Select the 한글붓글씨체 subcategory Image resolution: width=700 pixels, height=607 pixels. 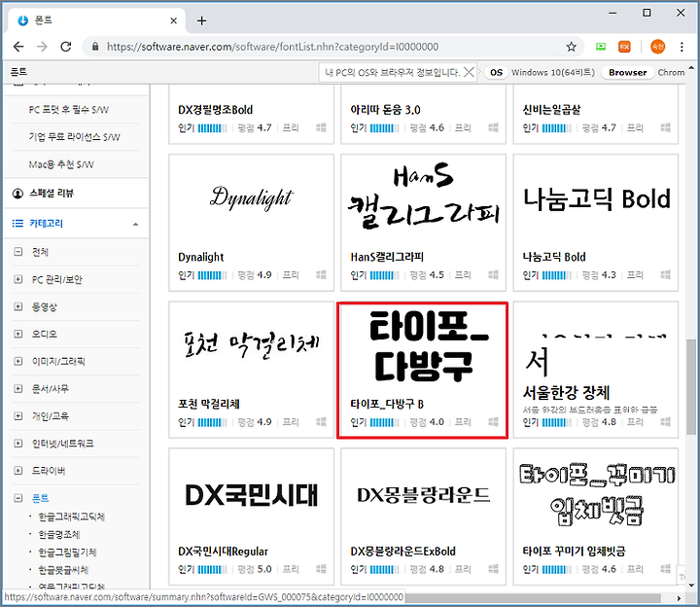point(63,570)
